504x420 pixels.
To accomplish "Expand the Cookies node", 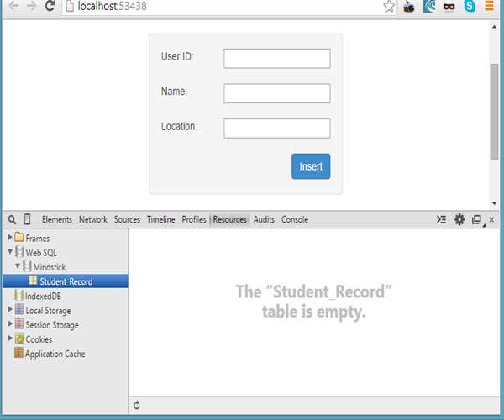I will coord(10,339).
